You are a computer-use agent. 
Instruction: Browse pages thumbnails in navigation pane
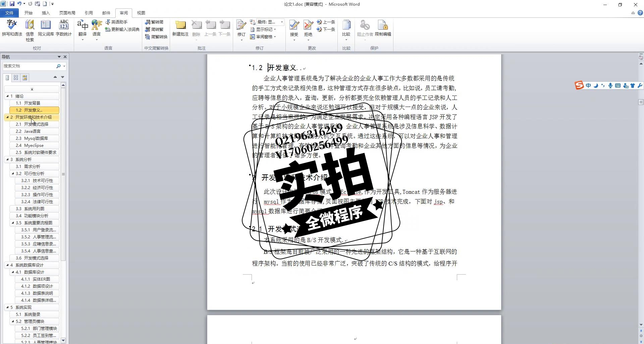tap(16, 77)
